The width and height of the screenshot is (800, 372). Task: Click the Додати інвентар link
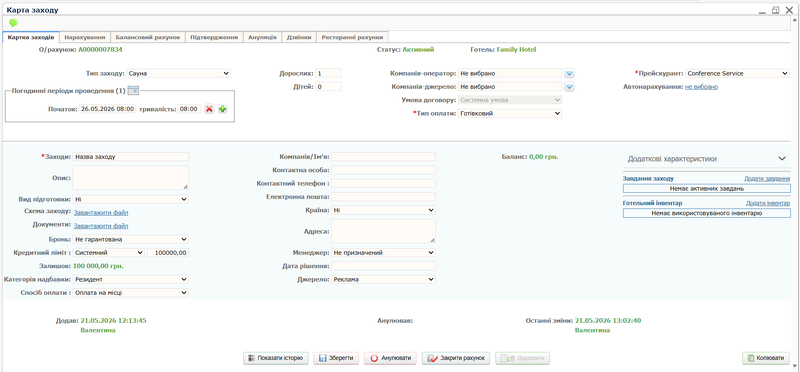tap(768, 203)
